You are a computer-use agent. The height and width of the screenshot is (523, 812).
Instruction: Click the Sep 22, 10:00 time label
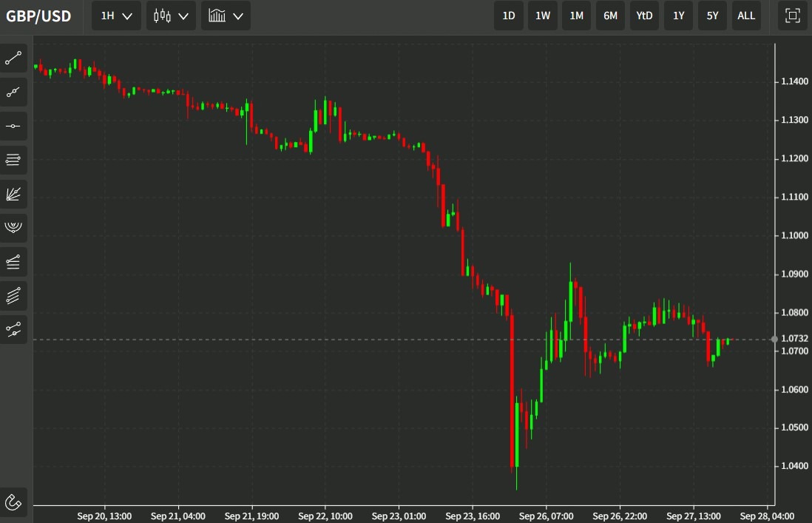[x=325, y=516]
